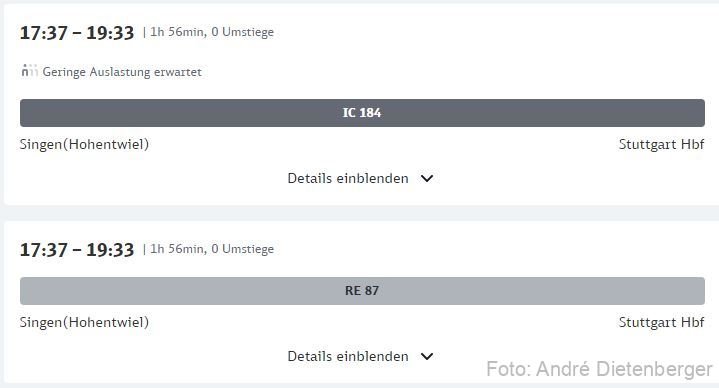Image resolution: width=719 pixels, height=388 pixels.
Task: Click the Foto: André Dietenberger watermark
Action: pyautogui.click(x=599, y=369)
